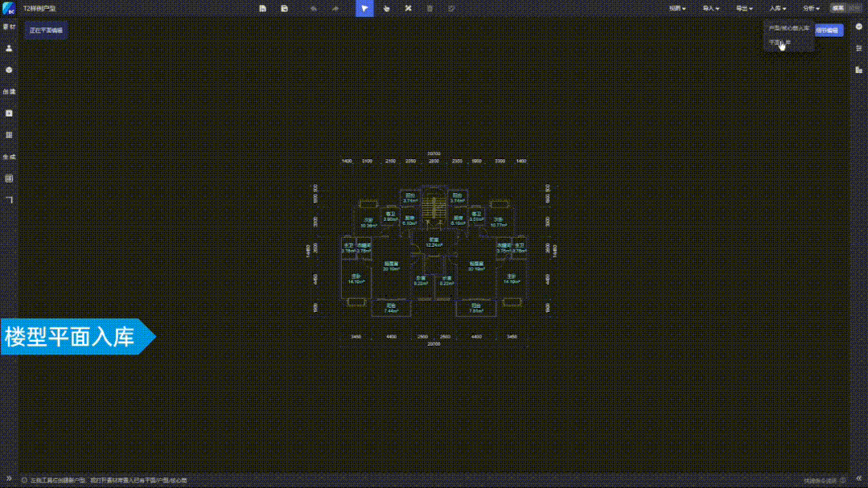Open the 导出 dropdown menu
Image resolution: width=868 pixels, height=488 pixels.
(x=744, y=8)
